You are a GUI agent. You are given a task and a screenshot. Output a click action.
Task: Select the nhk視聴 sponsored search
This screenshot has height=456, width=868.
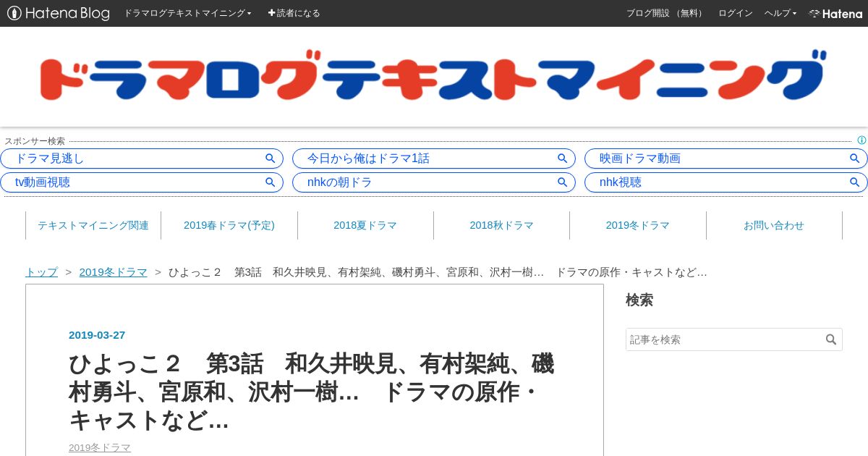[726, 182]
